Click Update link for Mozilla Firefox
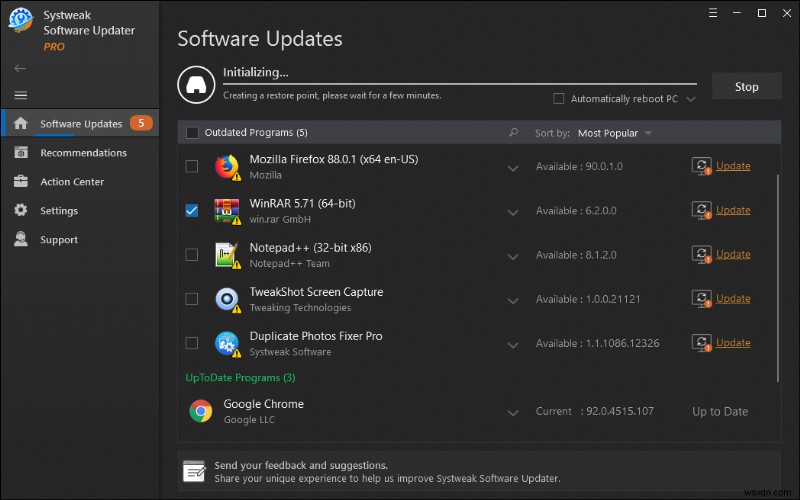Image resolution: width=800 pixels, height=500 pixels. coord(733,166)
